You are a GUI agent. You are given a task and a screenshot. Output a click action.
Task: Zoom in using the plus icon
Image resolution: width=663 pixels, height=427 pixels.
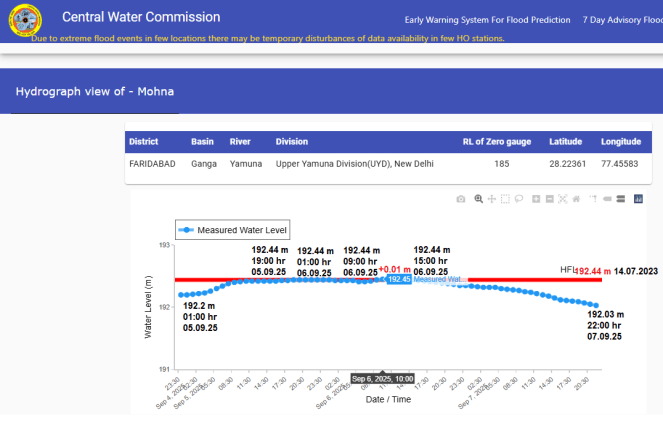click(x=537, y=199)
